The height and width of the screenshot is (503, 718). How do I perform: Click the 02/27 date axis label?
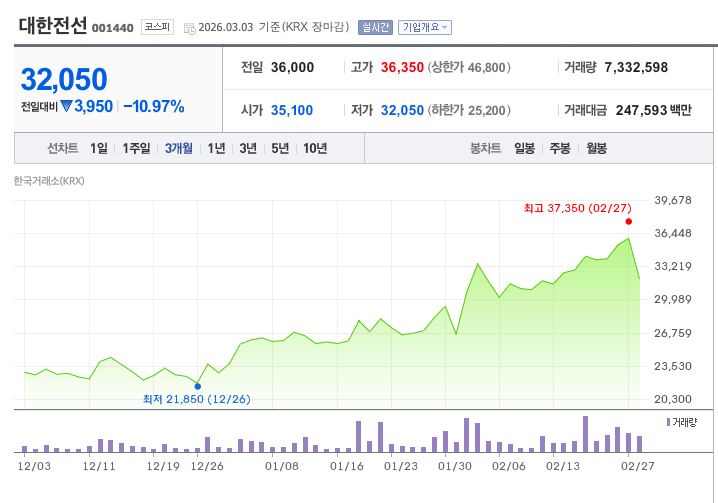pyautogui.click(x=637, y=466)
